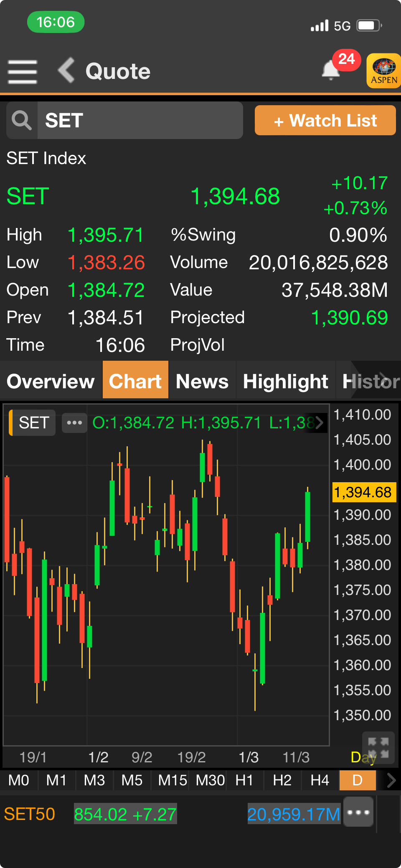Image resolution: width=401 pixels, height=868 pixels.
Task: Open chart SET series options dots
Action: pyautogui.click(x=74, y=423)
